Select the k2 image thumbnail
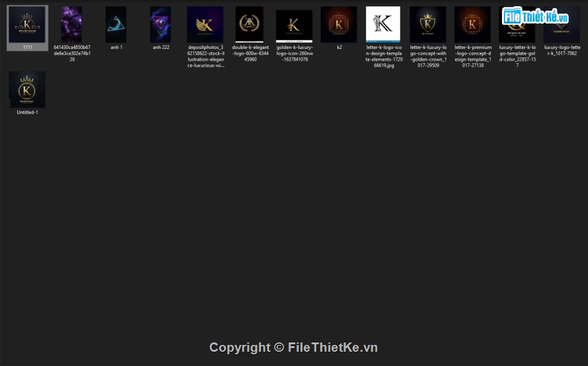Screen dimensions: 588x366 339,24
